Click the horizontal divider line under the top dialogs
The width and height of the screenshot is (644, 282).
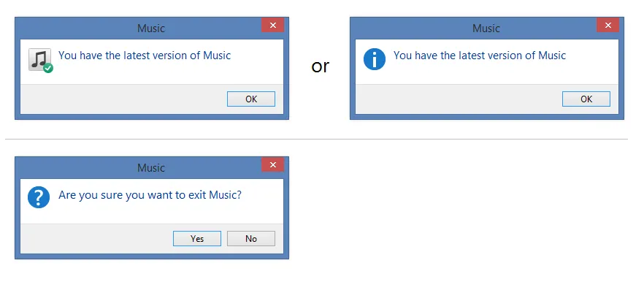click(316, 139)
